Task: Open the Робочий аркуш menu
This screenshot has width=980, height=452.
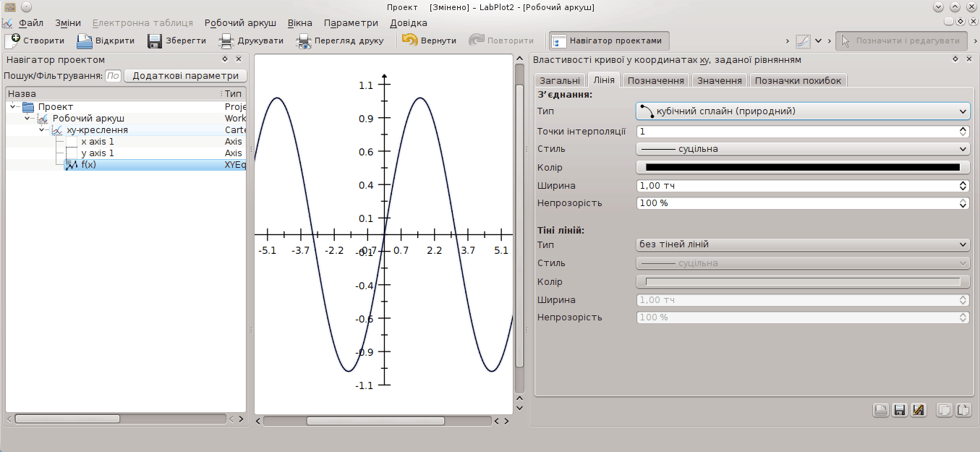Action: click(x=240, y=22)
